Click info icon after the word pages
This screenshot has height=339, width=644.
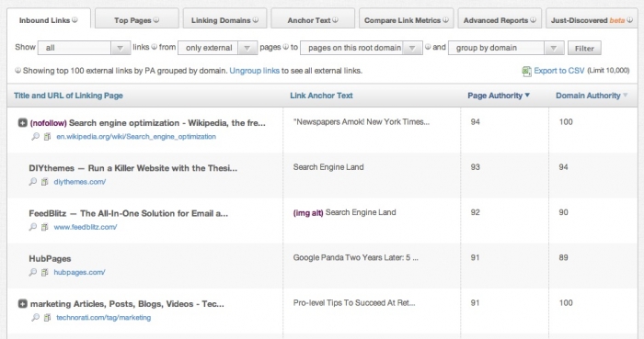click(x=285, y=47)
